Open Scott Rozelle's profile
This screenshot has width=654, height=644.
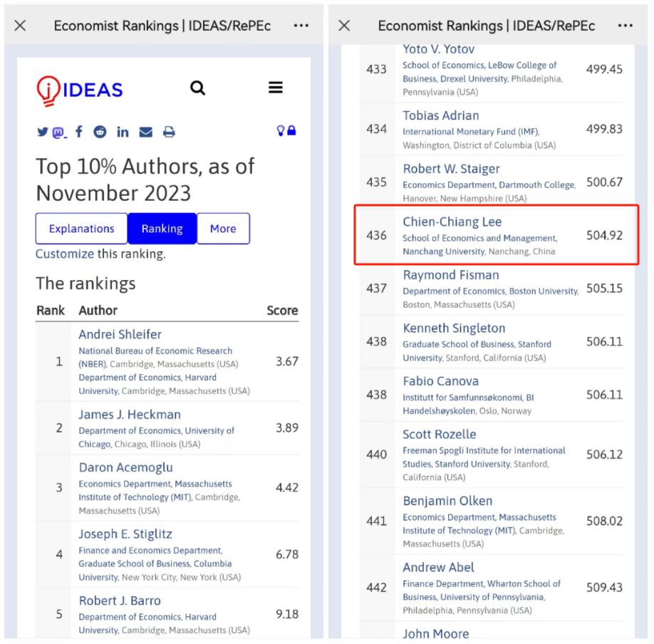click(439, 434)
